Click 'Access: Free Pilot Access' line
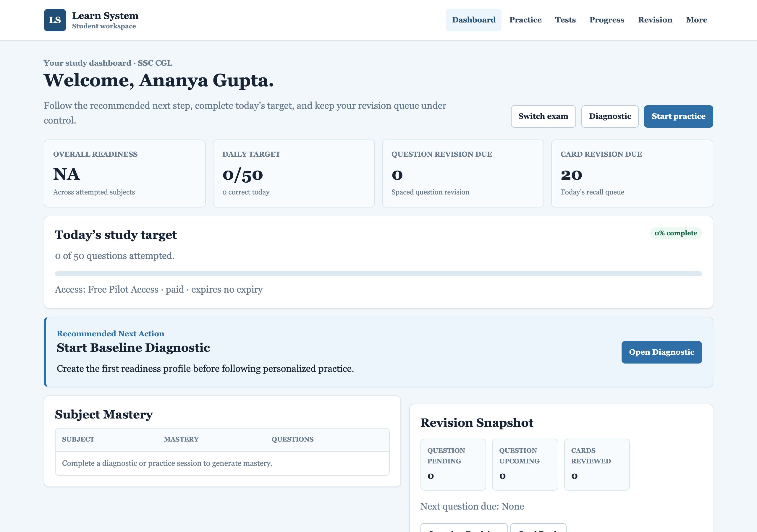This screenshot has height=532, width=757. tap(158, 289)
